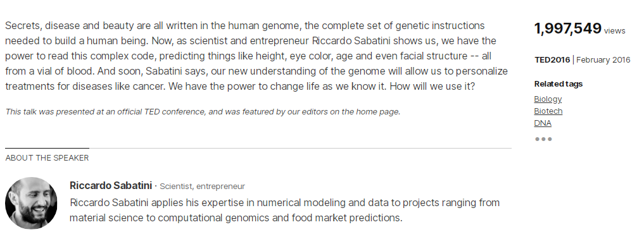Click the dark underline above ABOUT THE SPEAKER
644x239 pixels.
(47, 148)
